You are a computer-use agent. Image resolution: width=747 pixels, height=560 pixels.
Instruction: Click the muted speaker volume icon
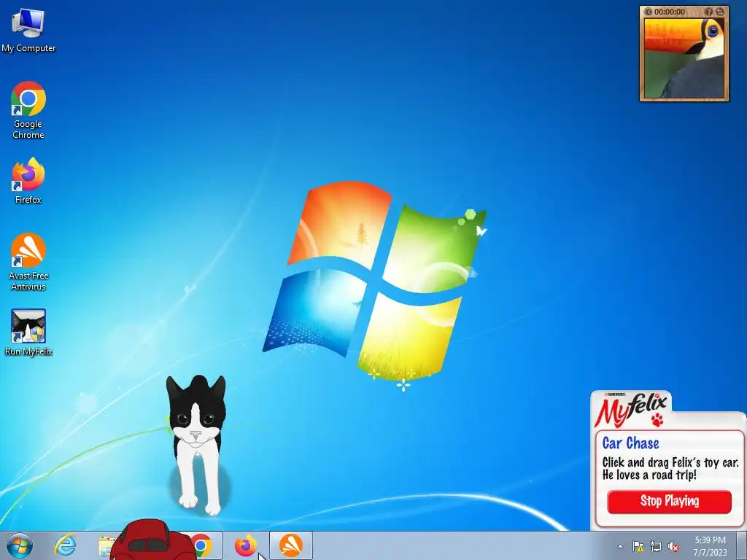(x=673, y=547)
